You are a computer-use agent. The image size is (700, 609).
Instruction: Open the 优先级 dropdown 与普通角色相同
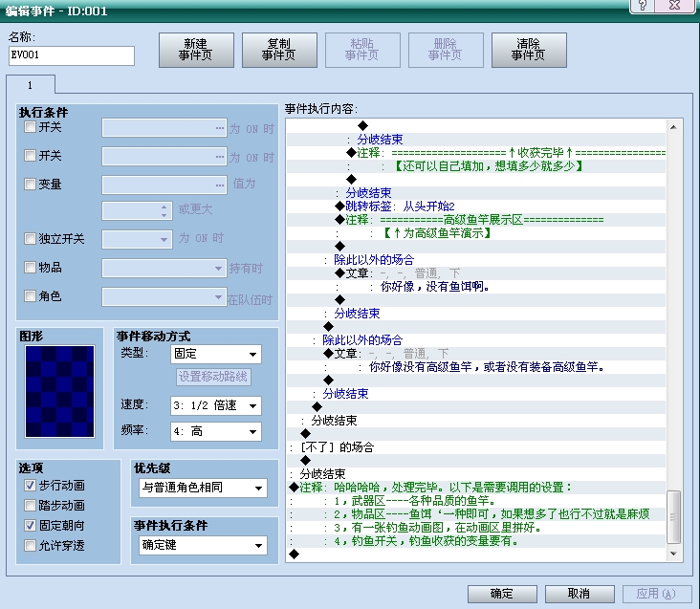pyautogui.click(x=203, y=488)
